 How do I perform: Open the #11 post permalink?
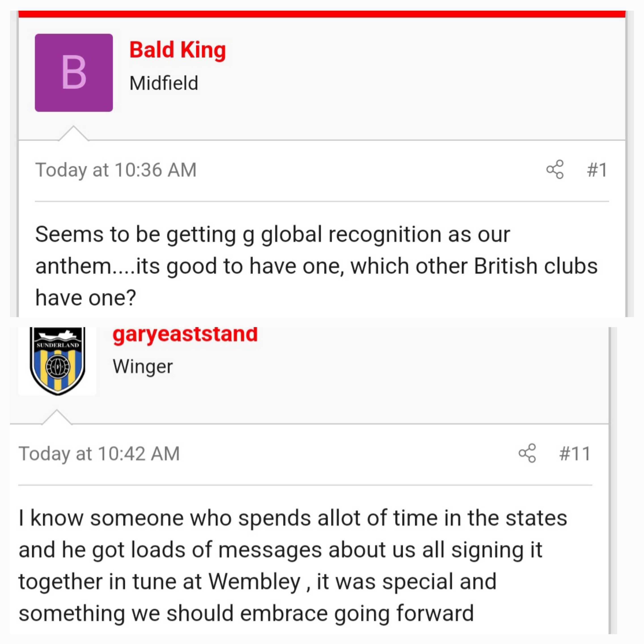tap(575, 453)
